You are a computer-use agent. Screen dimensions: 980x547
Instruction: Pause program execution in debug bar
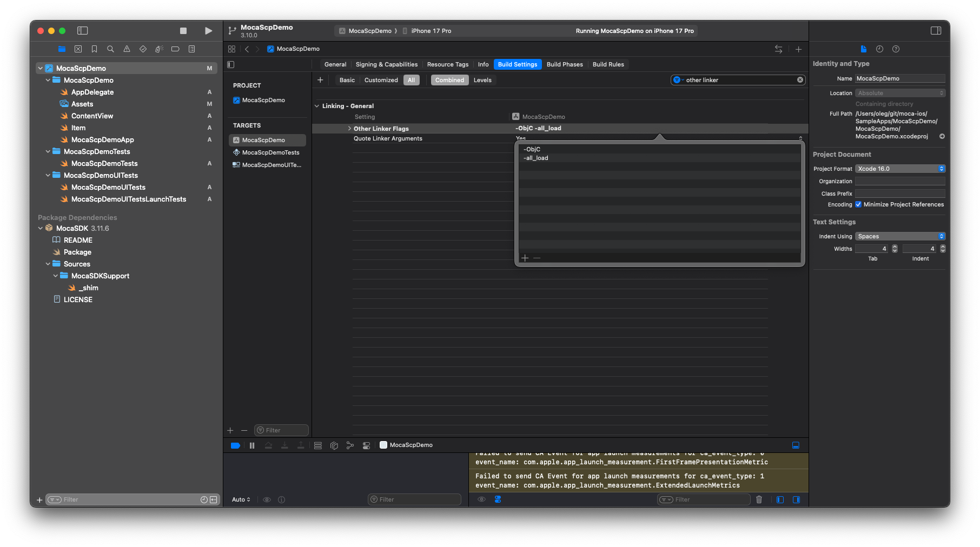[252, 445]
